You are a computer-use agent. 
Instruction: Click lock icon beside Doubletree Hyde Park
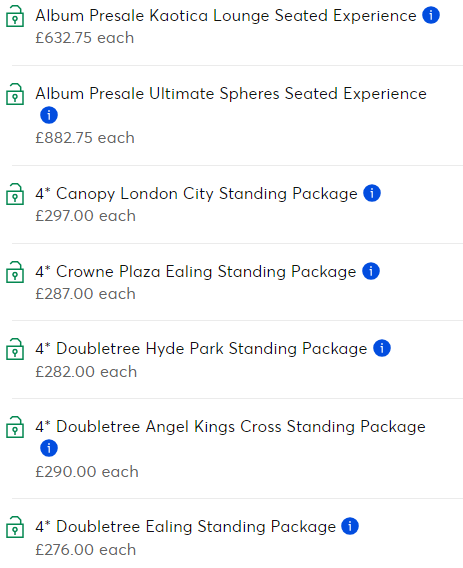coord(15,349)
